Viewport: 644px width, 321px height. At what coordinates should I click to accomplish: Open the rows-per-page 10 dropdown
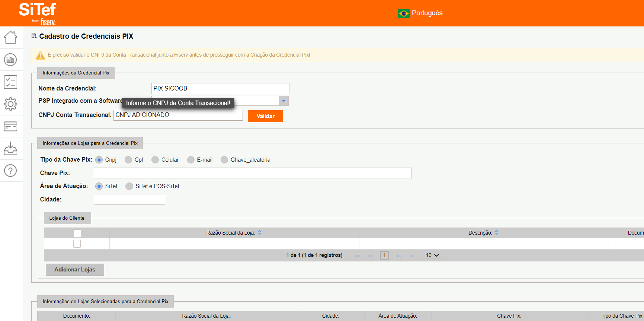[x=432, y=255]
